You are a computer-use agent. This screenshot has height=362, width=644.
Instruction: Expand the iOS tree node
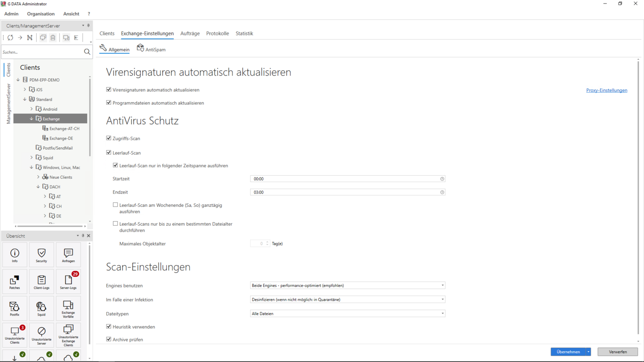(25, 89)
